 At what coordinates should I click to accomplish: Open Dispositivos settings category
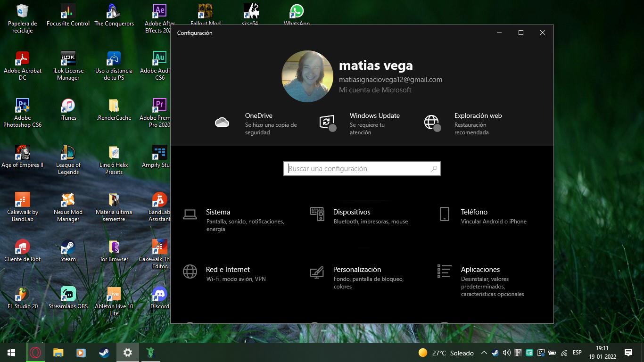pyautogui.click(x=351, y=213)
